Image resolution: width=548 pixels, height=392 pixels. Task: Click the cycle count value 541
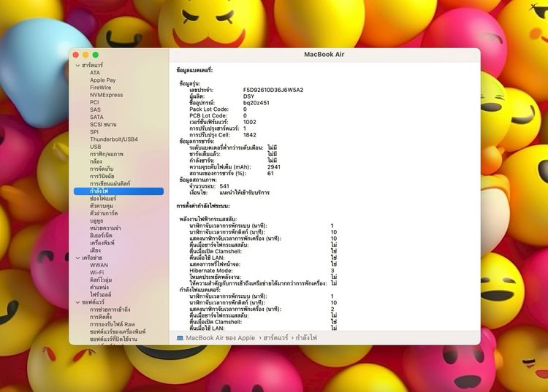pyautogui.click(x=225, y=186)
